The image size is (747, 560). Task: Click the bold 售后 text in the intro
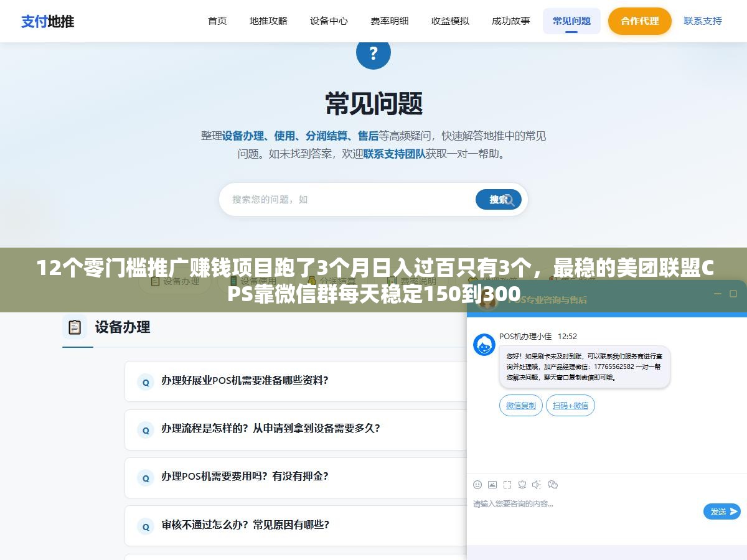coord(368,135)
